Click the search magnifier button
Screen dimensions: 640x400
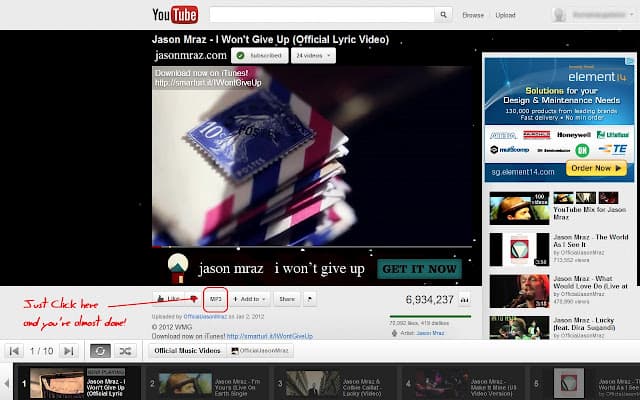click(x=442, y=15)
